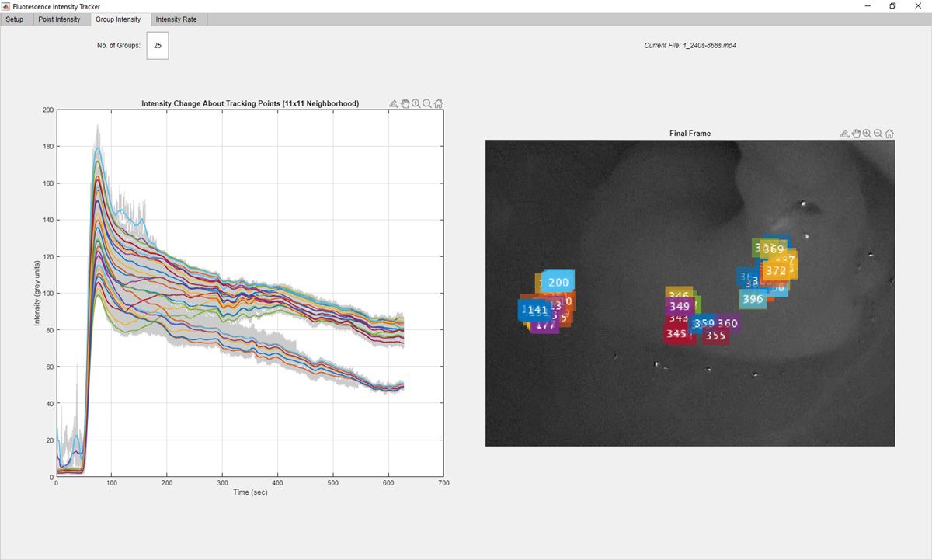Zoom in on the Final Frame image
This screenshot has width=932, height=560.
point(866,133)
